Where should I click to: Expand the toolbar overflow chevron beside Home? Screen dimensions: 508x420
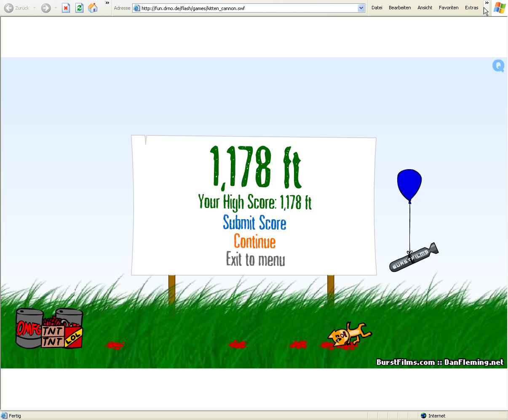(x=107, y=3)
